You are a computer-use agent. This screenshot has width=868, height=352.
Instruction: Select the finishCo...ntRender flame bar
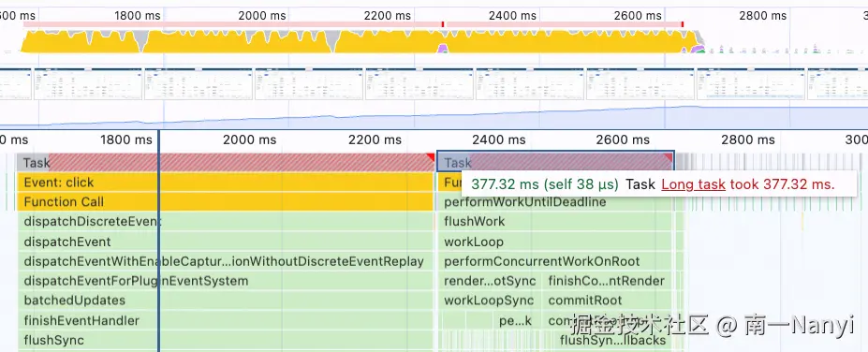tap(607, 281)
